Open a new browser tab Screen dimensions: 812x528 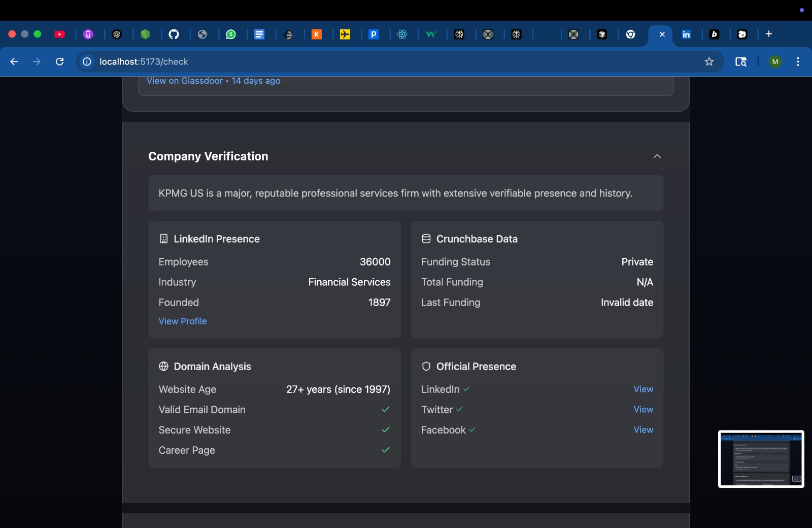pos(769,34)
